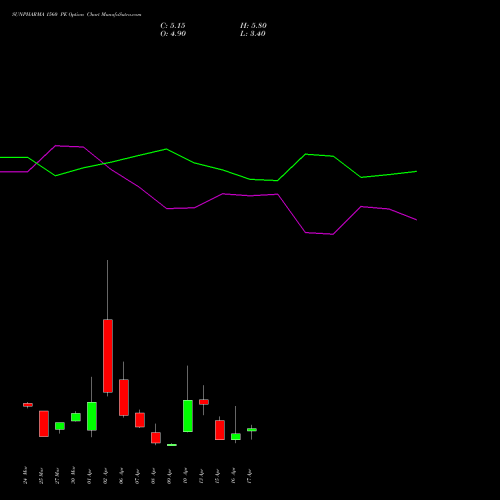The image size is (500, 500).
Task: Click the 30 Mar date label
Action: point(73,475)
